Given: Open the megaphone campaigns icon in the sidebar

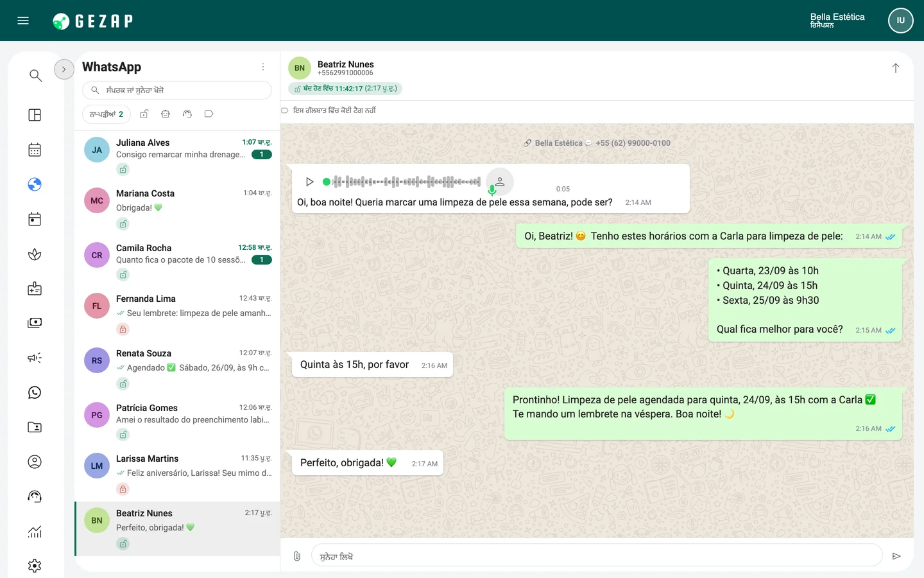Looking at the screenshot, I should tap(35, 358).
